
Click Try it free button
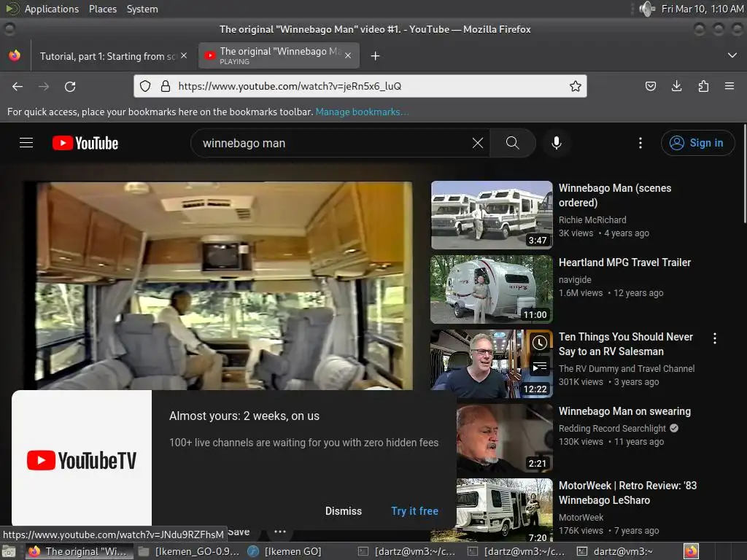tap(414, 511)
